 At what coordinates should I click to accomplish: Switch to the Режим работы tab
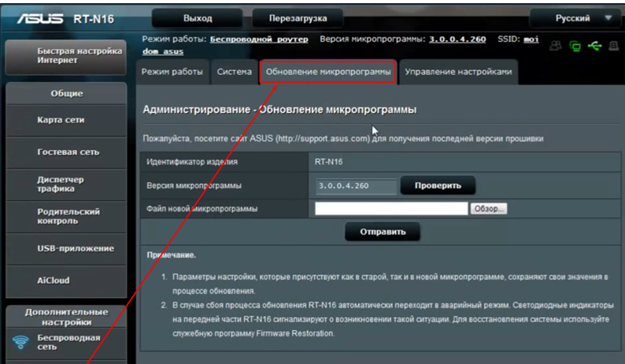[x=172, y=72]
